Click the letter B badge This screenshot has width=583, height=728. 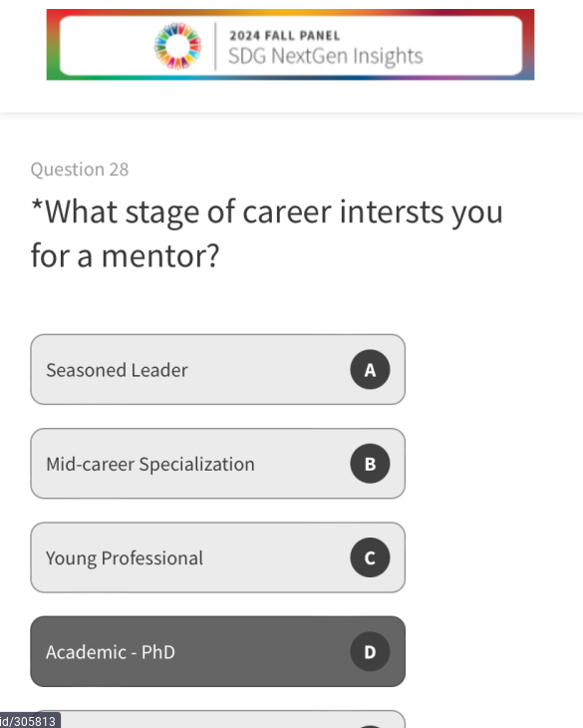click(370, 464)
